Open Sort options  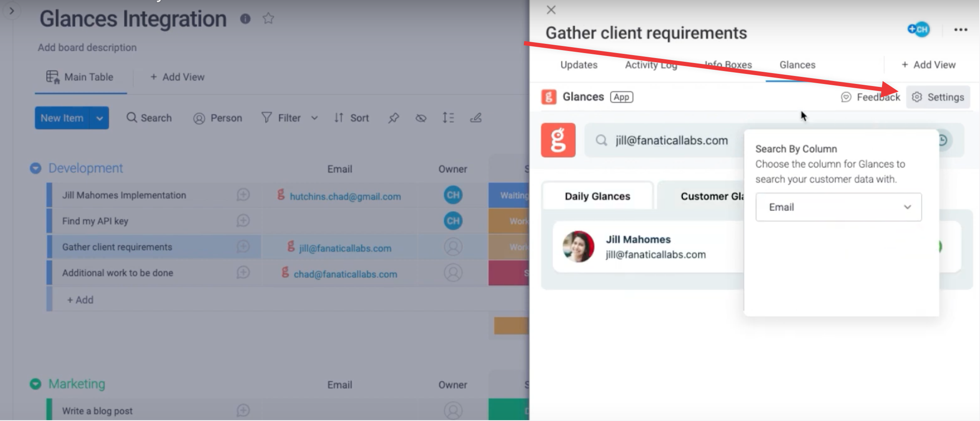coord(352,118)
